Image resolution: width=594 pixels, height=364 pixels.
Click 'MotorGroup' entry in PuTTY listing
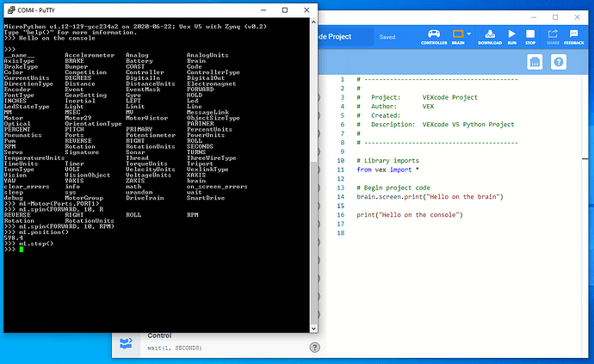tap(84, 198)
